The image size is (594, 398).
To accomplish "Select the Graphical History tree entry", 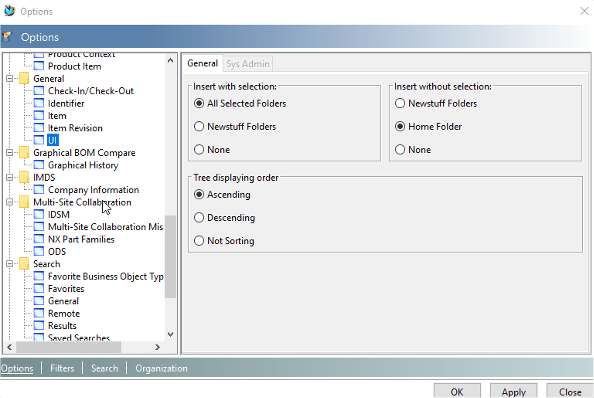I will (x=83, y=165).
